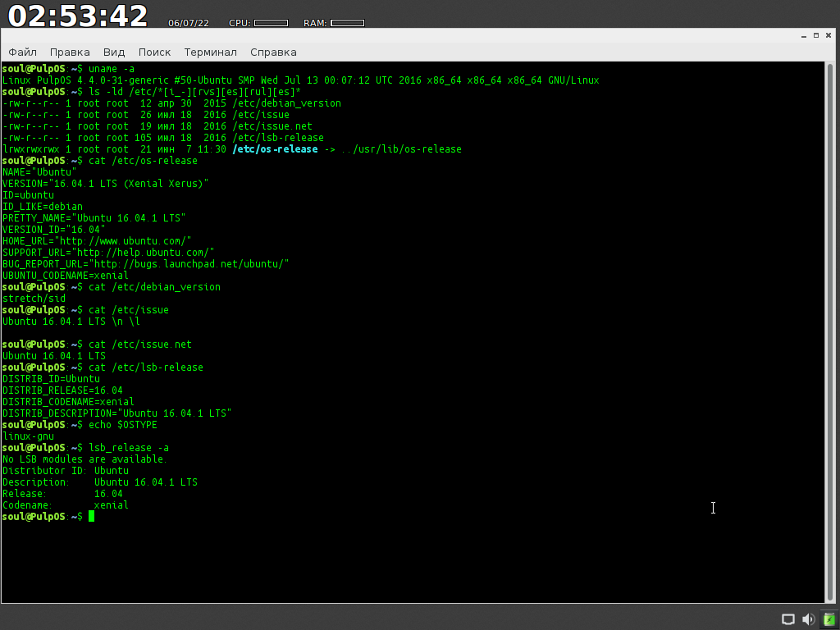Click the 'lsb_release -a' command
This screenshot has width=840, height=630.
pyautogui.click(x=129, y=447)
